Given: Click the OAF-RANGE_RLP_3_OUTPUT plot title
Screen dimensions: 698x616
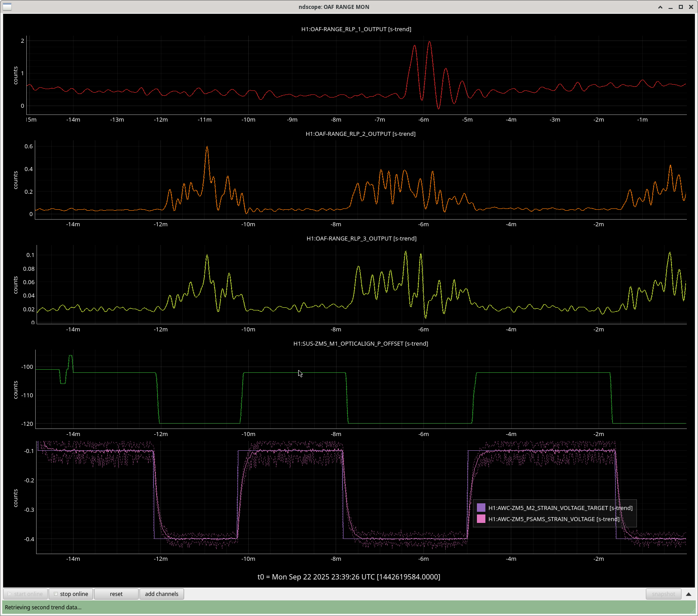Looking at the screenshot, I should (361, 238).
